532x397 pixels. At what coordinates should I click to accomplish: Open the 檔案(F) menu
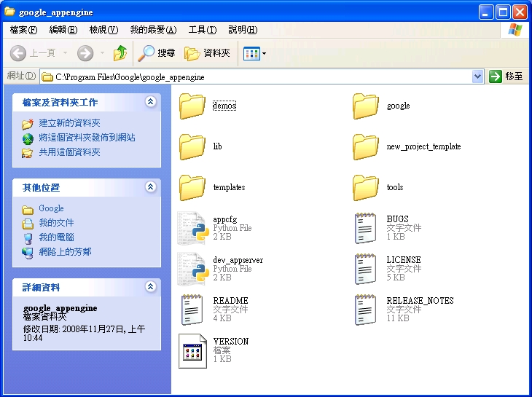pos(23,30)
